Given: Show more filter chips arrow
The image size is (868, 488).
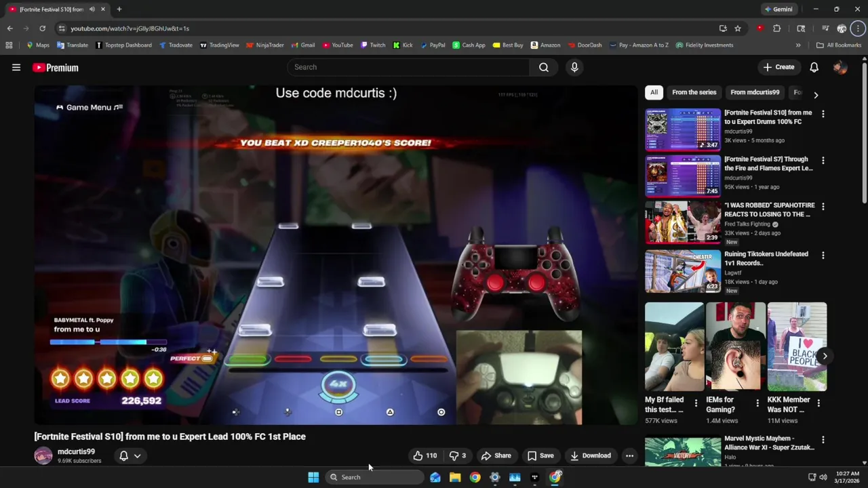Looking at the screenshot, I should point(816,95).
